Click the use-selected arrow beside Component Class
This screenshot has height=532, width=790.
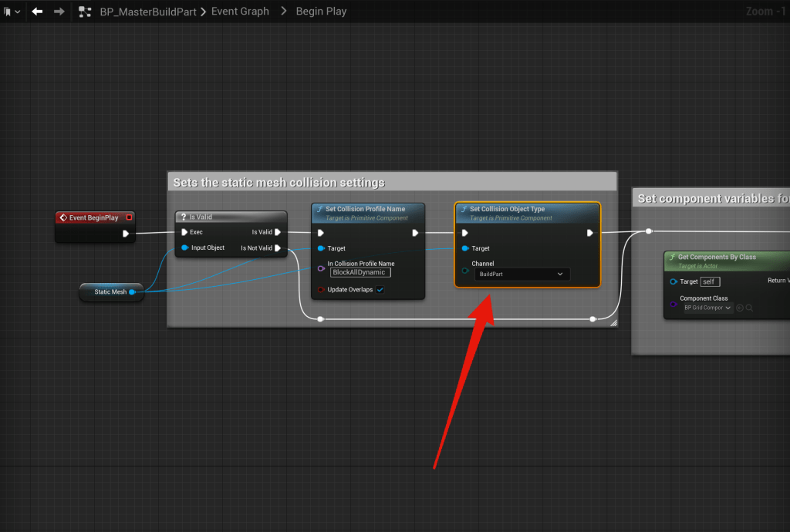pyautogui.click(x=740, y=308)
